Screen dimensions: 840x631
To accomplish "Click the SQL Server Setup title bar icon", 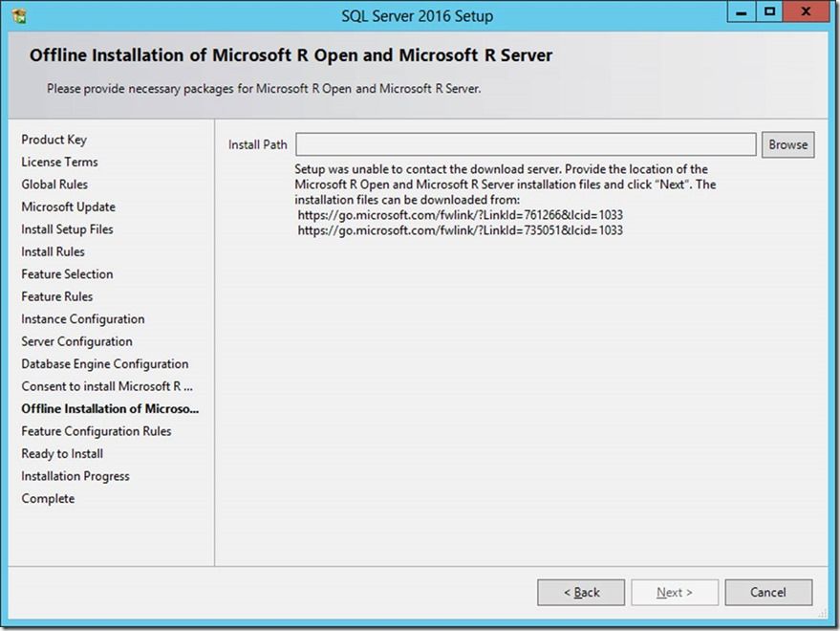I will click(20, 16).
